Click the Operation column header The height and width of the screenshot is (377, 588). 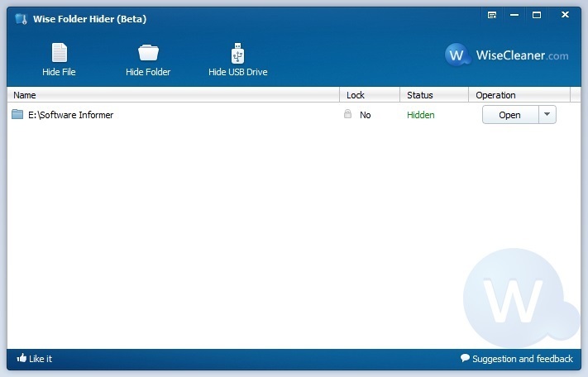pos(519,95)
